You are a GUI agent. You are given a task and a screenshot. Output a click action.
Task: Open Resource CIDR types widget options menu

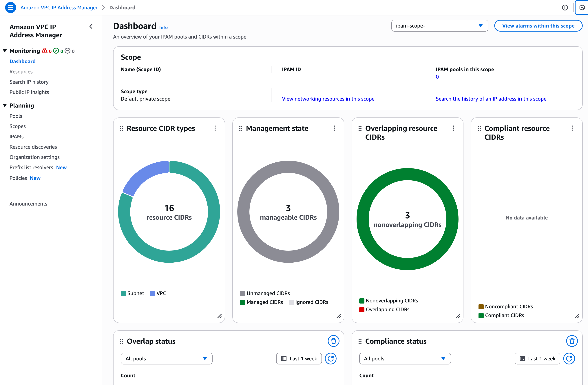215,128
